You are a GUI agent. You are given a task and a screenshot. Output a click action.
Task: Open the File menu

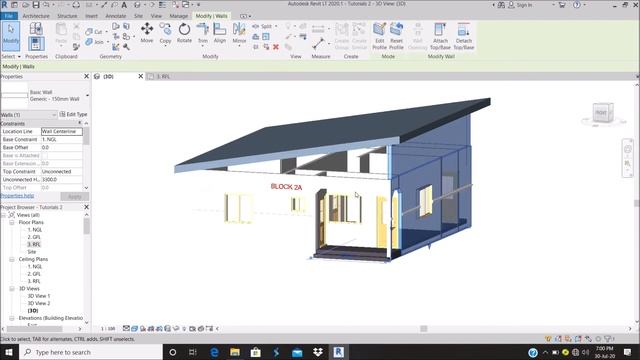click(x=9, y=16)
